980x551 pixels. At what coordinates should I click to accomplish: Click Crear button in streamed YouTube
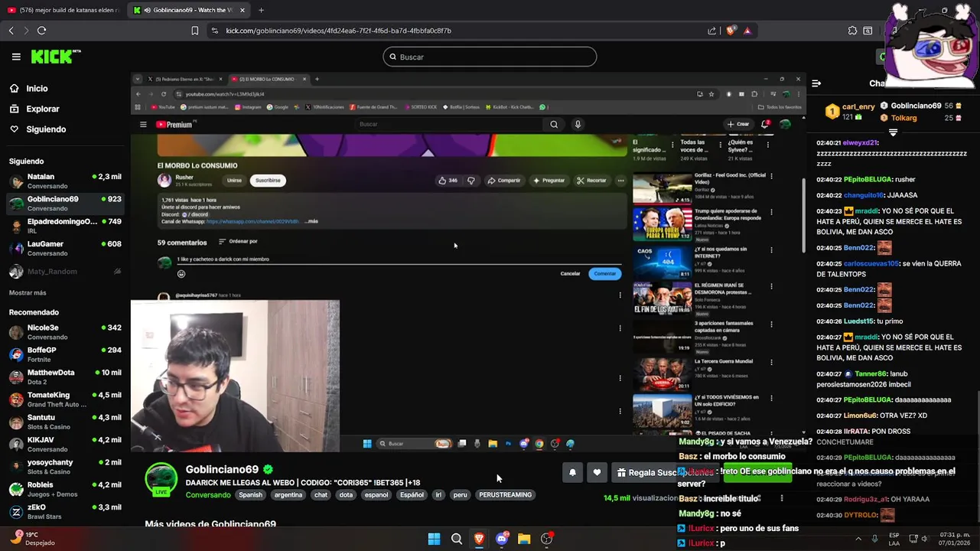coord(738,124)
